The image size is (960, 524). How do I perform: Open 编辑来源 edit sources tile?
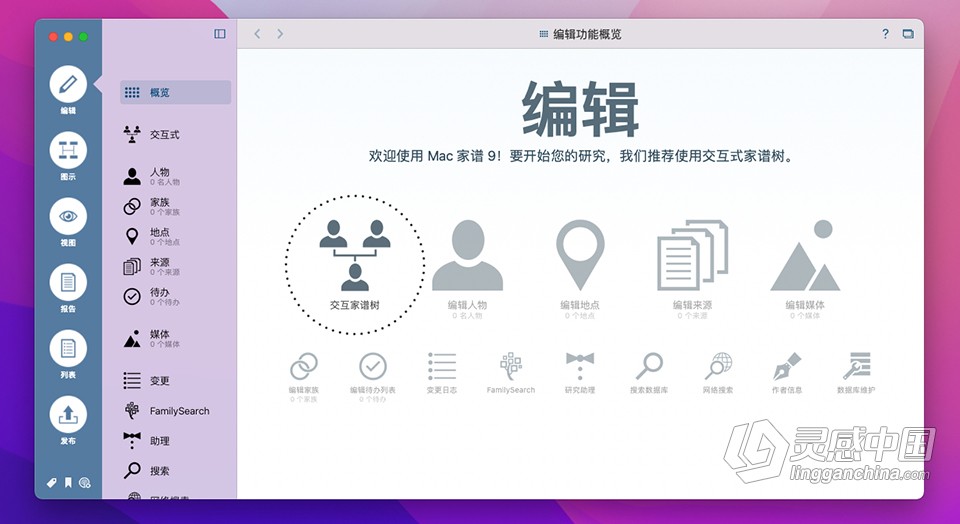(692, 268)
